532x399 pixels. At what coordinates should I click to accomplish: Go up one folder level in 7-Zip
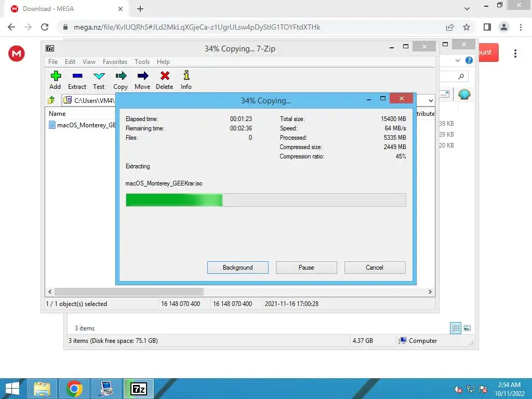click(x=51, y=100)
